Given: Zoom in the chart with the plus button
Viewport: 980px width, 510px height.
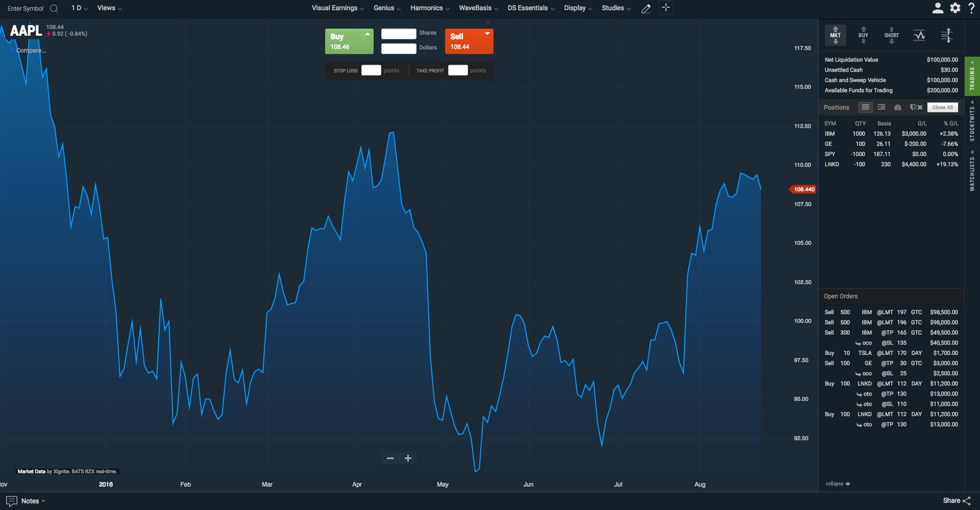Looking at the screenshot, I should (408, 458).
